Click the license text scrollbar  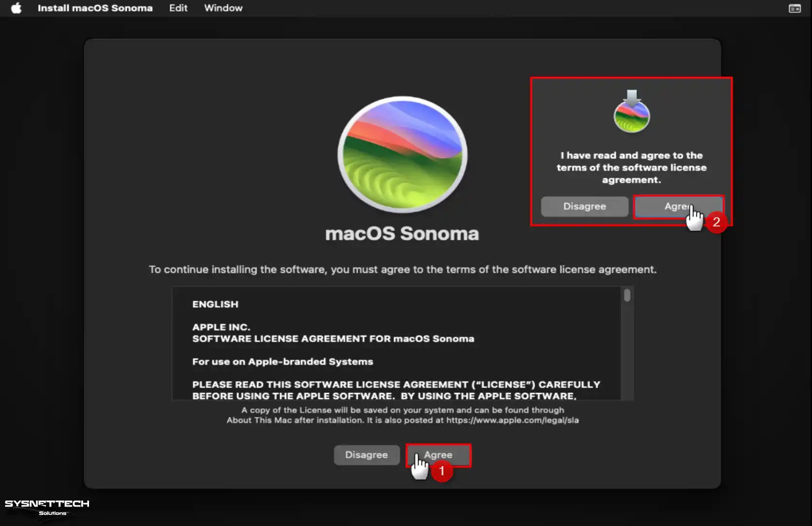click(x=627, y=295)
